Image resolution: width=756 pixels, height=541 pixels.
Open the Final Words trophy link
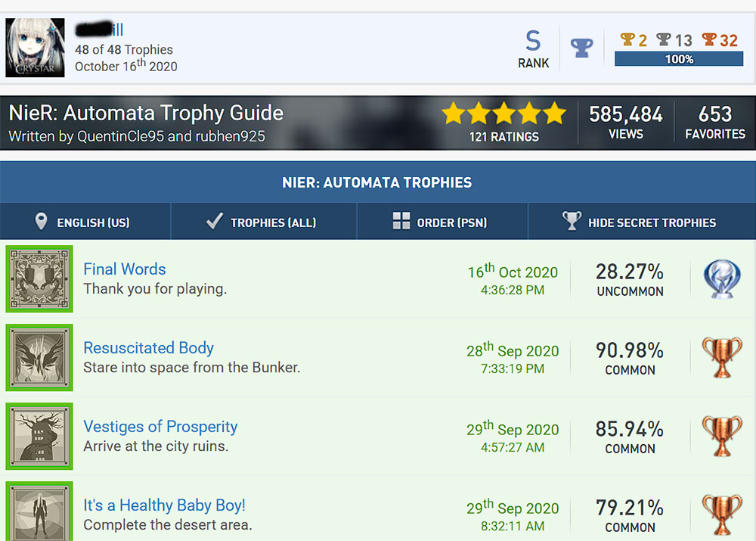[125, 269]
